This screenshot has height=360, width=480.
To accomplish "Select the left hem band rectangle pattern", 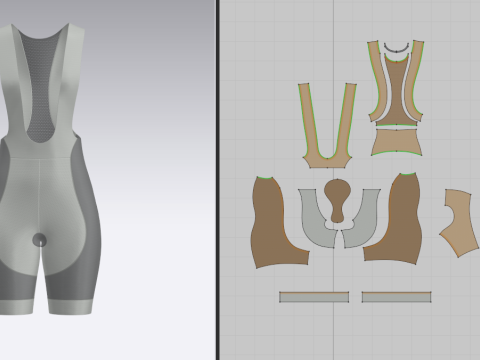I will [x=314, y=297].
